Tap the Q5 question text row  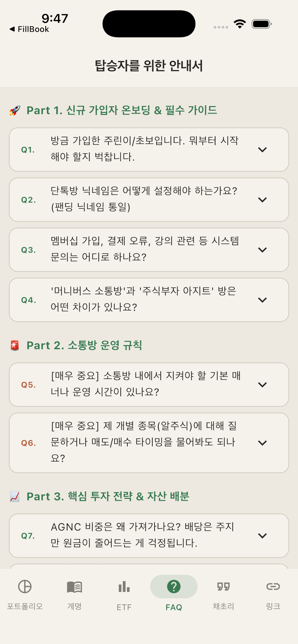coord(149,385)
